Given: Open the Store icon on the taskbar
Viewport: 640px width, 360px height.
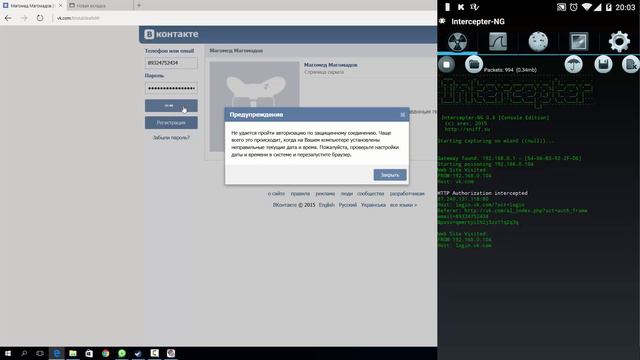Looking at the screenshot, I should tap(89, 353).
